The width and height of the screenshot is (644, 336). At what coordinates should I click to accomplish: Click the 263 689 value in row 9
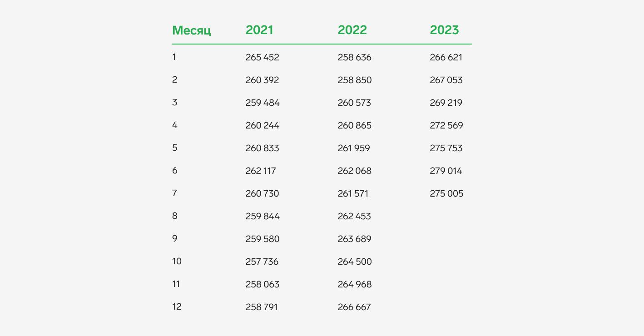[355, 239]
